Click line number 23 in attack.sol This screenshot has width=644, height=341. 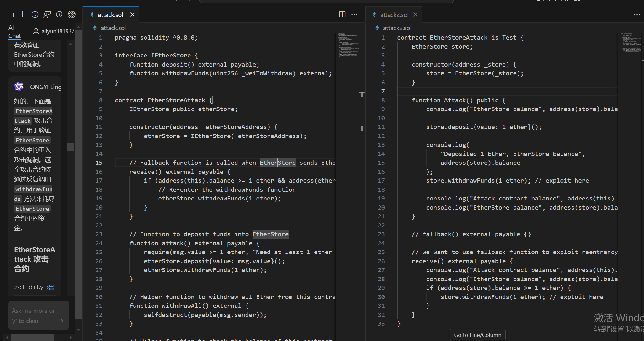click(x=99, y=234)
